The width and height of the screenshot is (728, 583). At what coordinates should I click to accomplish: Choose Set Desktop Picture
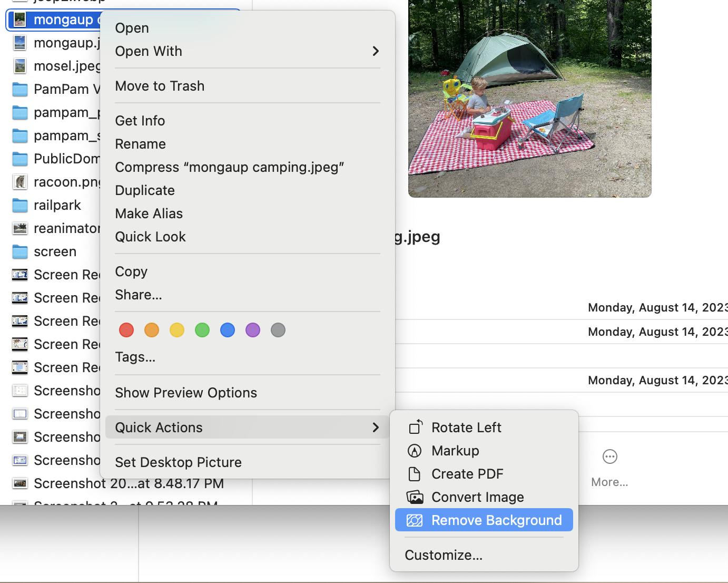(248, 462)
